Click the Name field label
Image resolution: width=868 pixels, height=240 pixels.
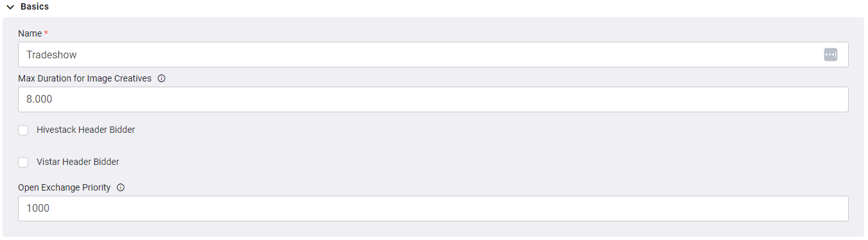click(x=30, y=33)
